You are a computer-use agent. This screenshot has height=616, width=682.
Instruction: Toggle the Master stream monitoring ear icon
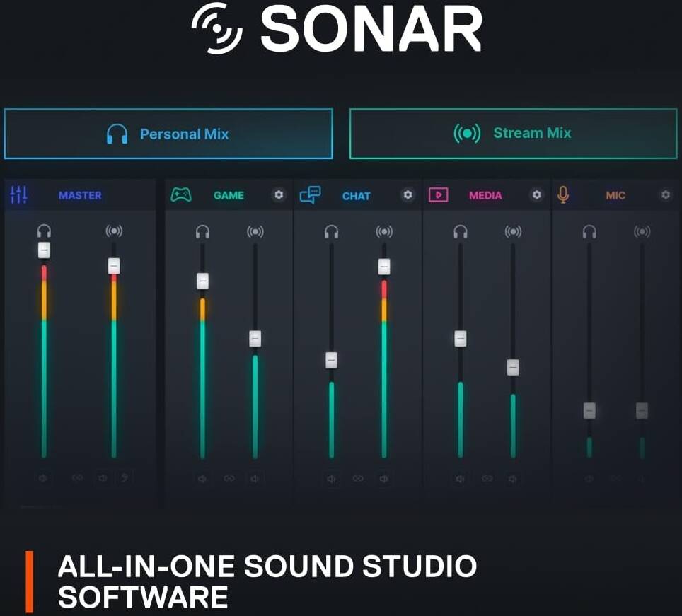point(125,478)
